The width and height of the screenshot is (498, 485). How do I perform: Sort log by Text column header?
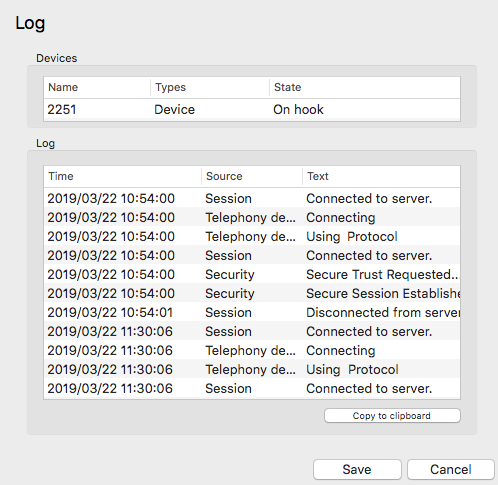(381, 176)
